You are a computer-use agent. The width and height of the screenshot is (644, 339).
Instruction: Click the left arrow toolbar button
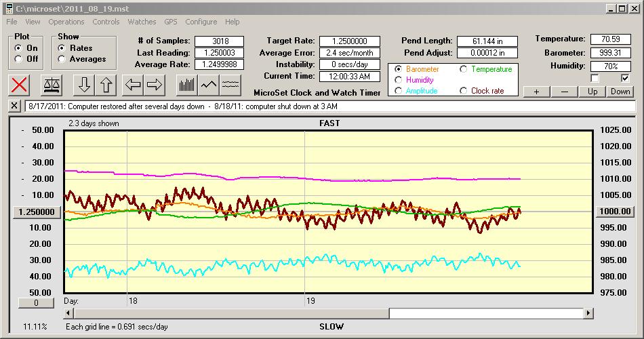coord(133,85)
